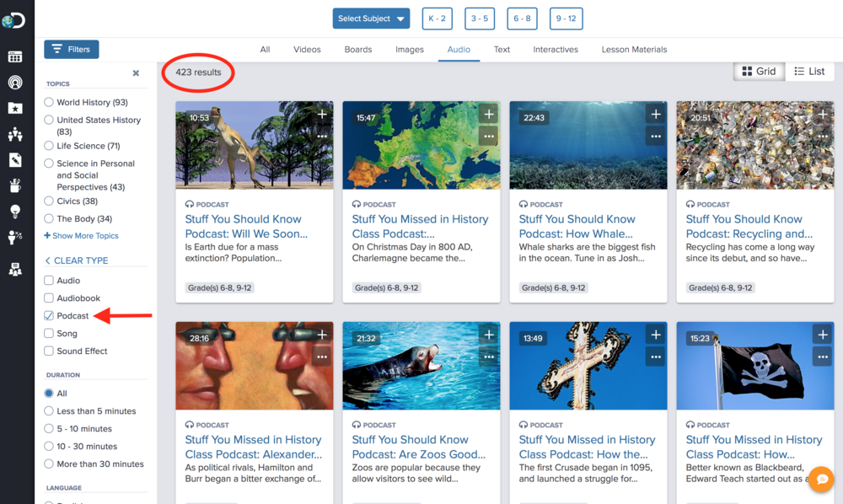Select the World History topic radio button

click(49, 102)
